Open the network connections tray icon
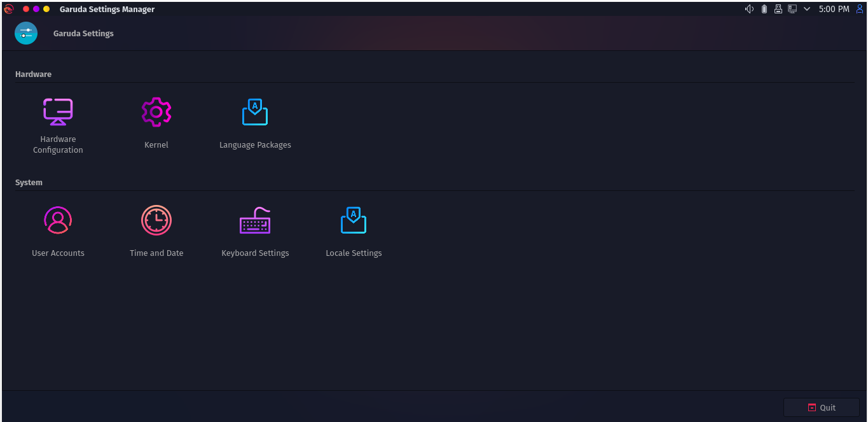 tap(792, 9)
